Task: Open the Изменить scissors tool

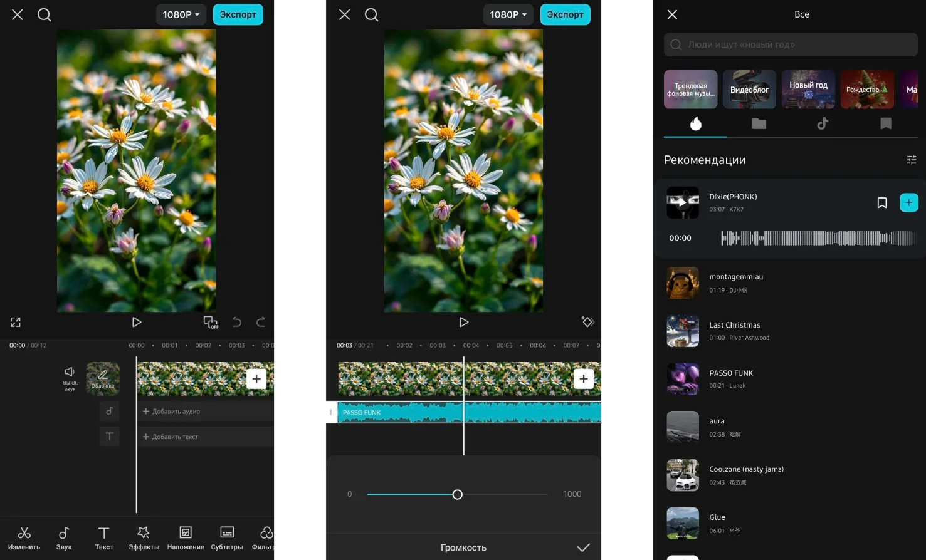Action: tap(24, 537)
